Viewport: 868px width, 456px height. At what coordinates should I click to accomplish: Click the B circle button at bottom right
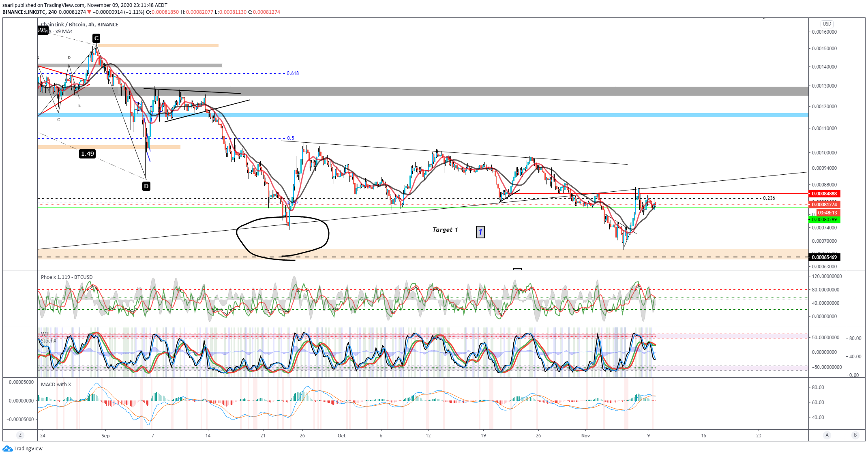click(855, 435)
